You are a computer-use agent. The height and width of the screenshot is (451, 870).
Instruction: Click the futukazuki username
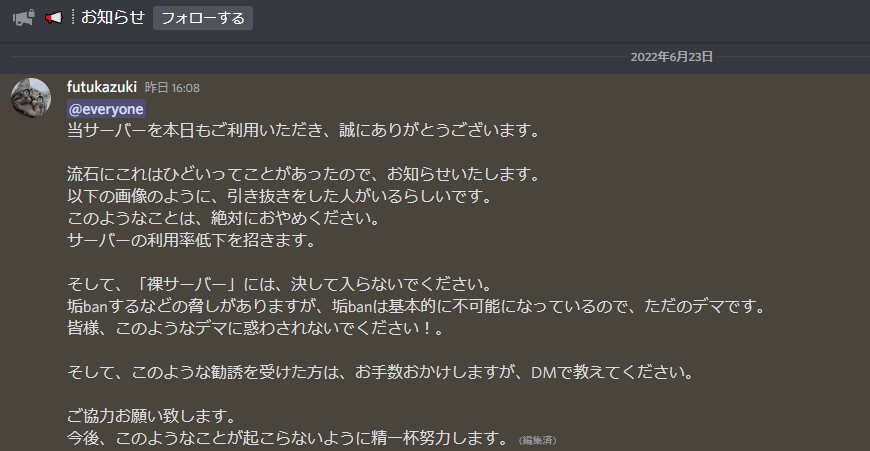point(102,87)
